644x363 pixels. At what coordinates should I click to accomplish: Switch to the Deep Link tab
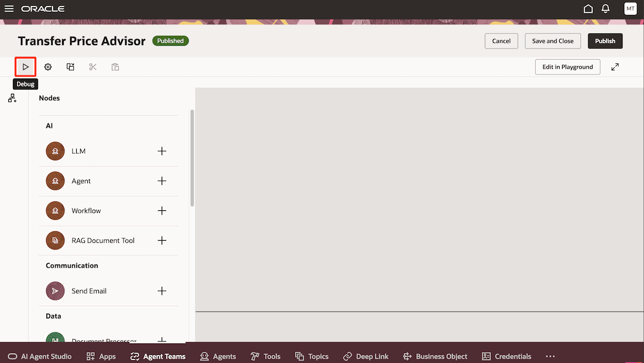366,357
